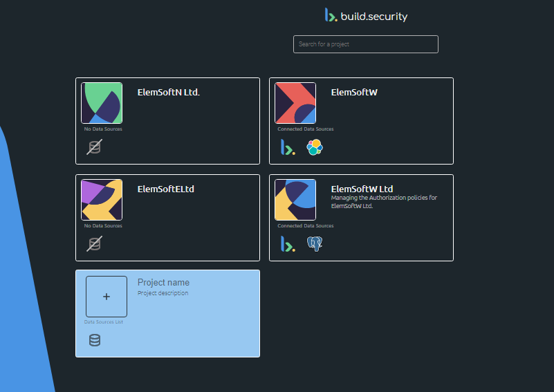Screen dimensions: 554x392
Task: Click the database icon in the new project card
Action: pyautogui.click(x=95, y=340)
